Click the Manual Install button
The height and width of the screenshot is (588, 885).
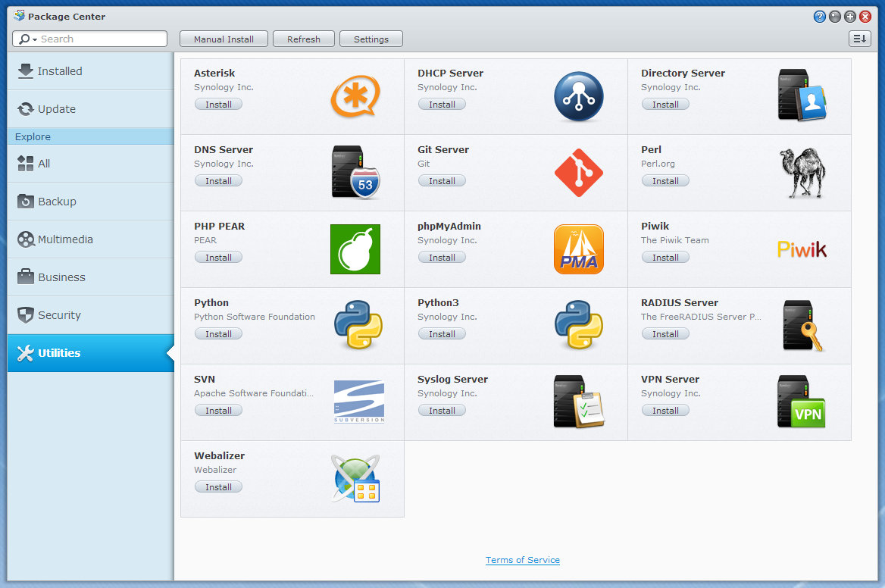click(224, 39)
